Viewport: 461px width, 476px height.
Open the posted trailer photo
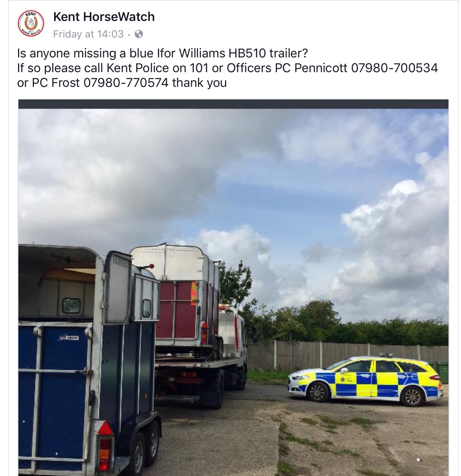(x=233, y=288)
